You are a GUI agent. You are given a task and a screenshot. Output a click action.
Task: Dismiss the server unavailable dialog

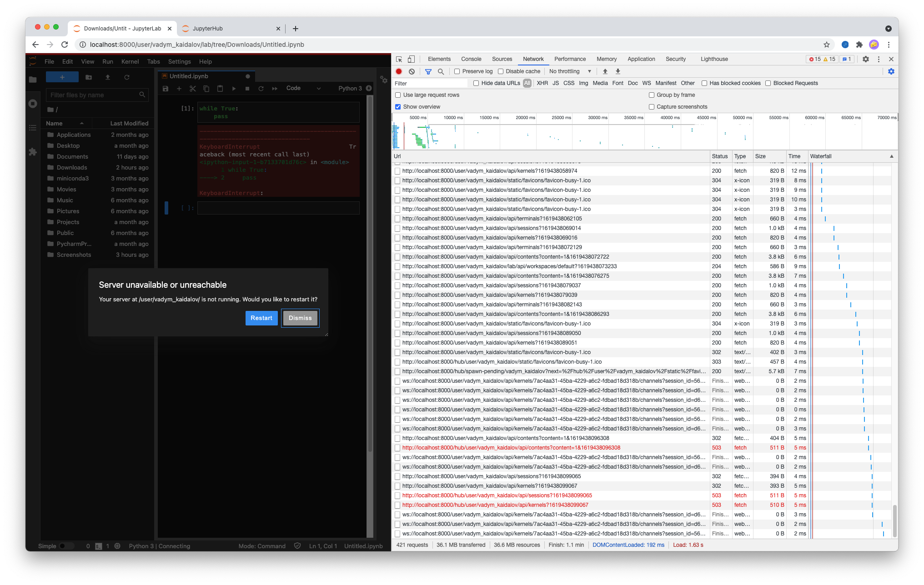(300, 318)
